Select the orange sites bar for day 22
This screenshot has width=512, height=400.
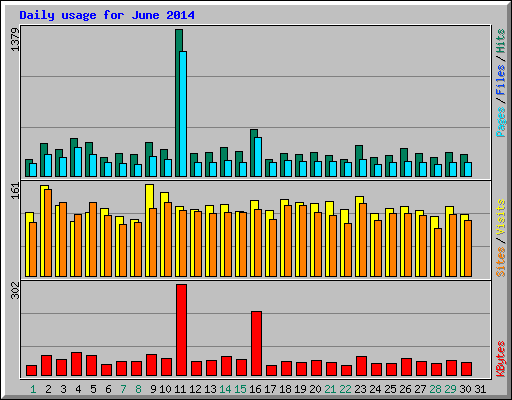pos(348,250)
